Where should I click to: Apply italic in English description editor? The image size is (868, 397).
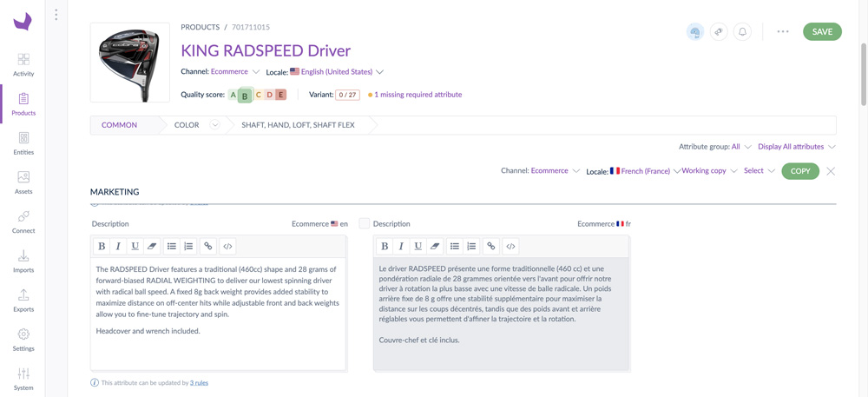pyautogui.click(x=118, y=246)
